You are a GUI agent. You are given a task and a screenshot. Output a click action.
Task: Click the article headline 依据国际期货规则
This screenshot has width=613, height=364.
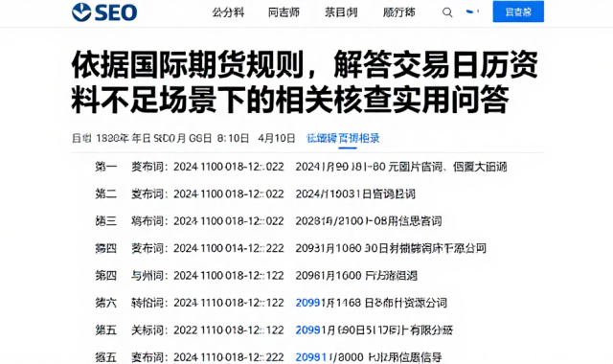[305, 82]
